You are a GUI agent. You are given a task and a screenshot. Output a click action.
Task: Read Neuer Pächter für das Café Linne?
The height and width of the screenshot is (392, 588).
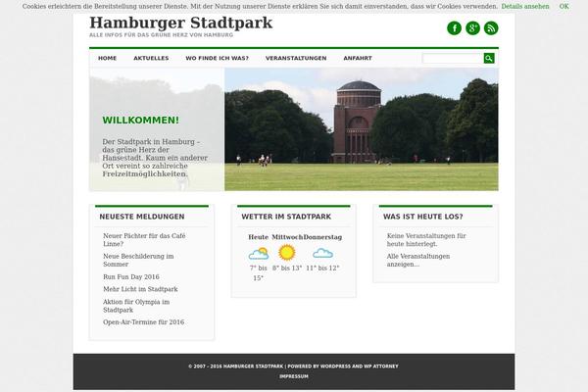coord(144,240)
